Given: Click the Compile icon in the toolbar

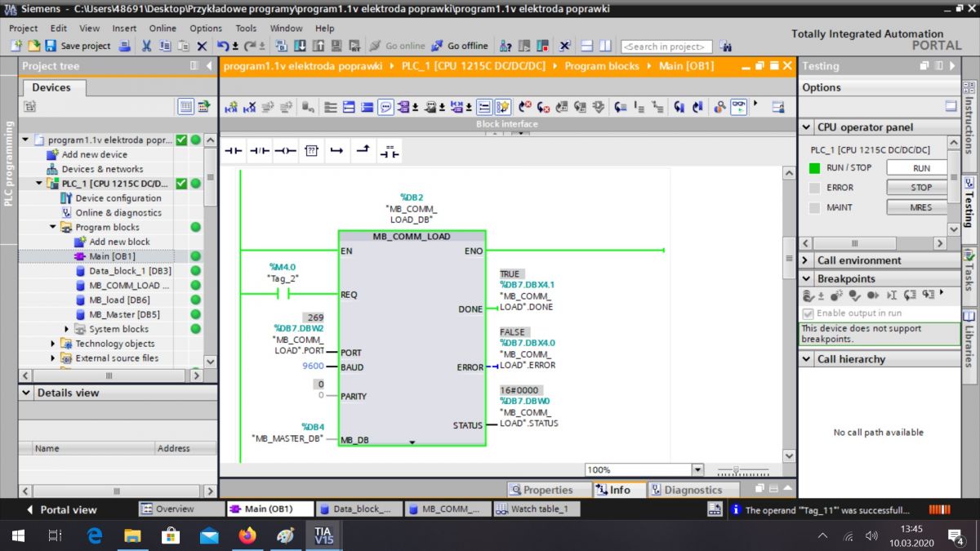Looking at the screenshot, I should pyautogui.click(x=283, y=46).
